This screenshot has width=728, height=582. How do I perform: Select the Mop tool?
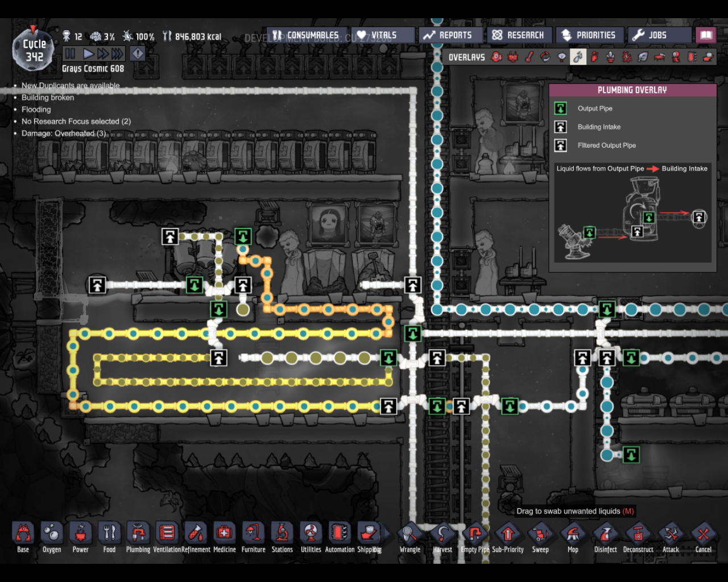[x=573, y=535]
